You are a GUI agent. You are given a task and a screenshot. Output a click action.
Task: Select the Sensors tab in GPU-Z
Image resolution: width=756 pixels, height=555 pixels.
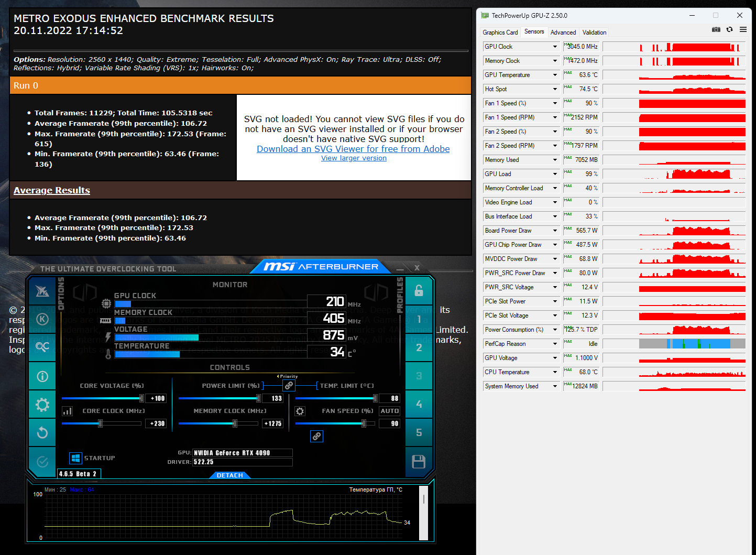pos(534,32)
